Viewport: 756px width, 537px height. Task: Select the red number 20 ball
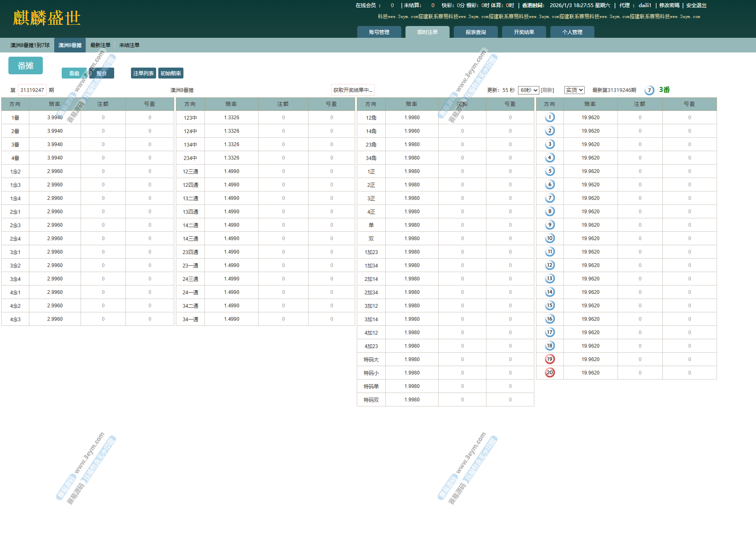[549, 373]
